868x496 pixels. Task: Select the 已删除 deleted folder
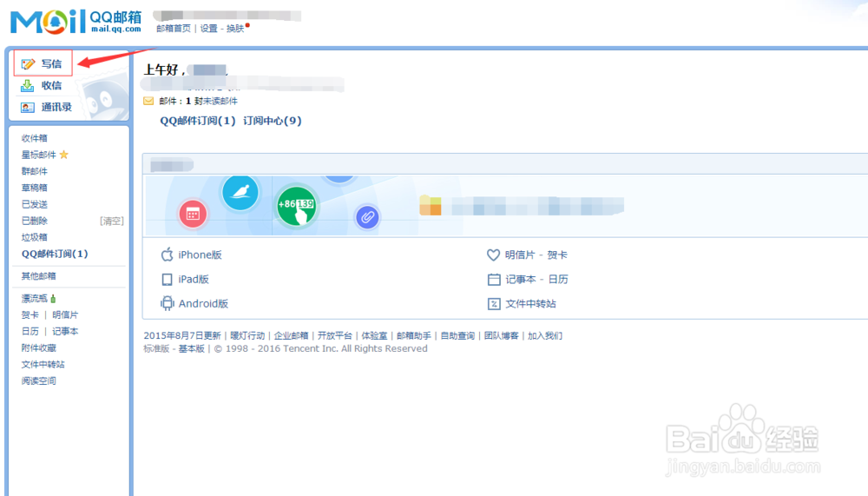tap(35, 221)
